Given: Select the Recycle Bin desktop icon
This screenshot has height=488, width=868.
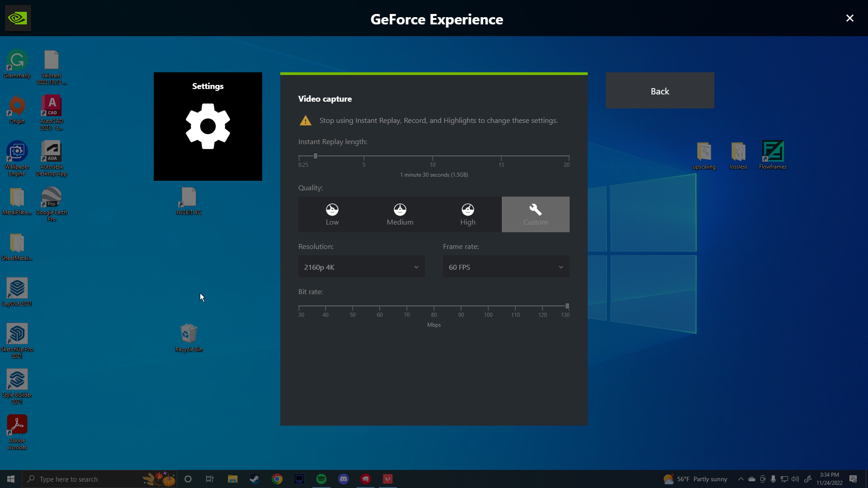Looking at the screenshot, I should [x=189, y=338].
